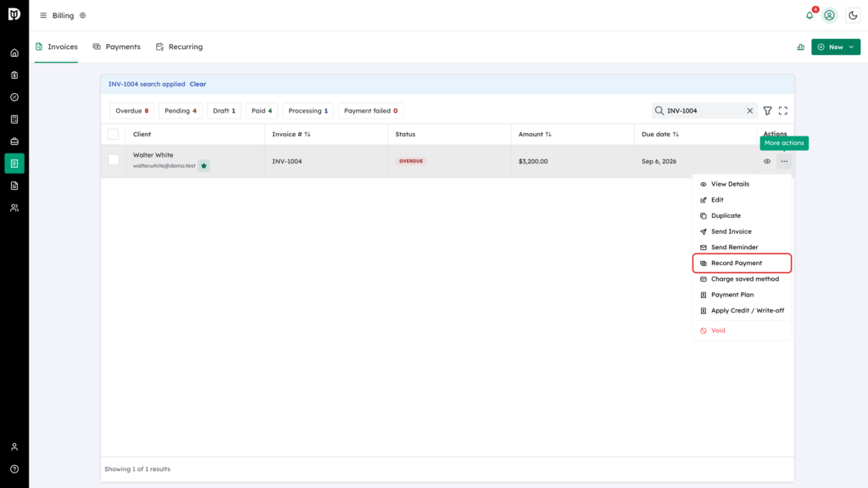The height and width of the screenshot is (488, 868).
Task: Open the New button dropdown
Action: (836, 47)
